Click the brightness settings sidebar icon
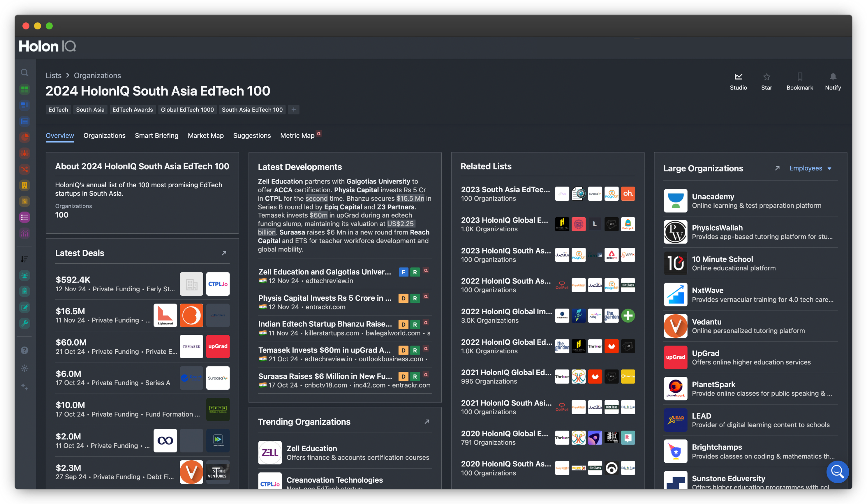867x504 pixels. [24, 369]
